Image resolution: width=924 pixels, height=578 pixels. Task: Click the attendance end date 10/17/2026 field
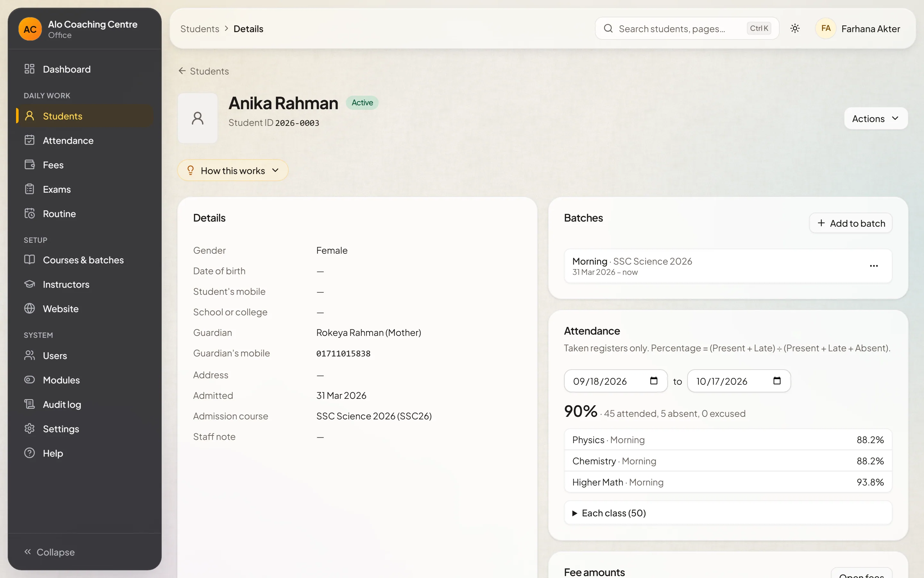pyautogui.click(x=739, y=381)
